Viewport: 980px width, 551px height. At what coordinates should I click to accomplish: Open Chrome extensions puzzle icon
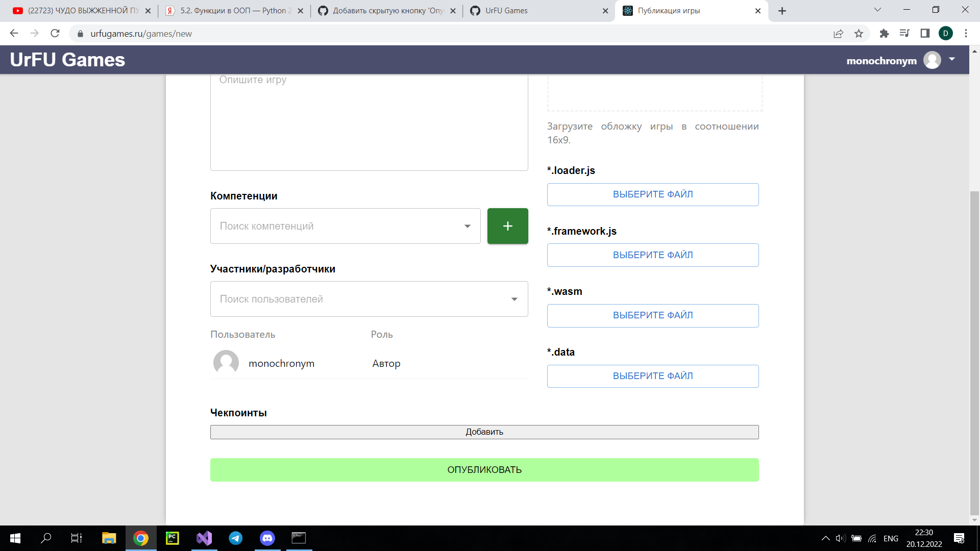(x=884, y=34)
